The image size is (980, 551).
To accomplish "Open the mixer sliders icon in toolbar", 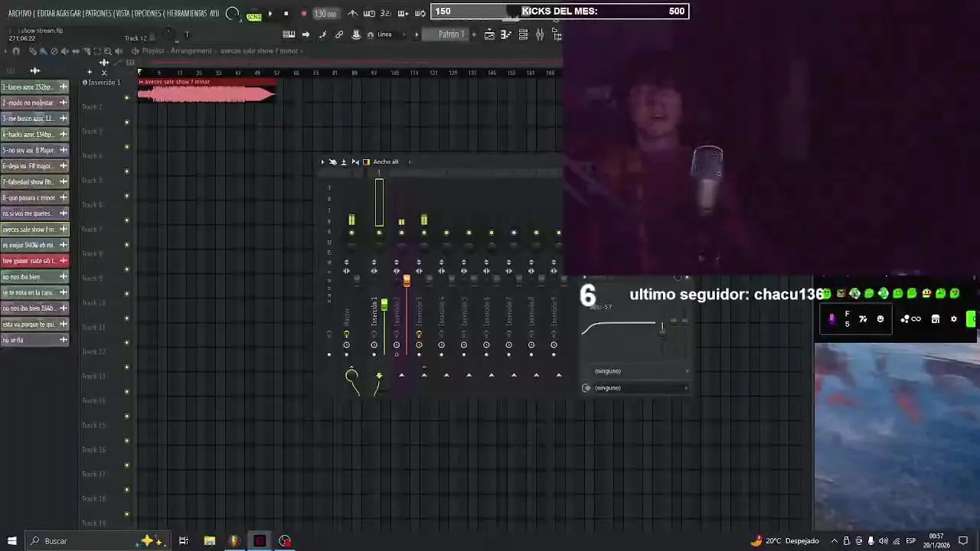I will 540,34.
